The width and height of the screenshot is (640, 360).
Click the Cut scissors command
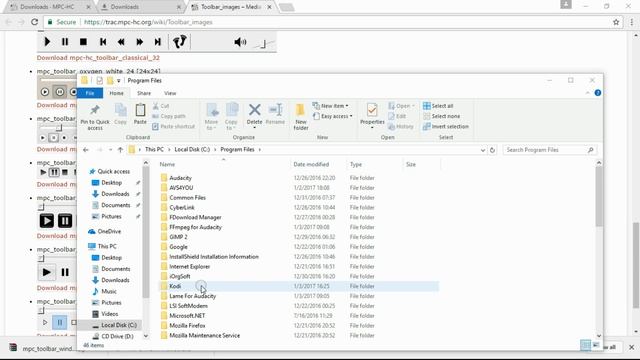(x=160, y=106)
